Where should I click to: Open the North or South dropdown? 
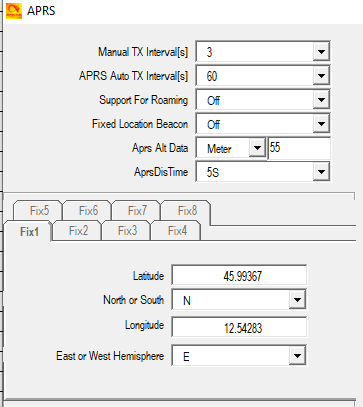tap(239, 300)
